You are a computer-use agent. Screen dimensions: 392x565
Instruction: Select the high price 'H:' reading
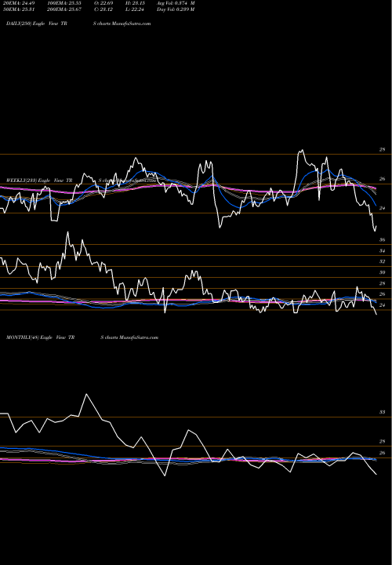(x=135, y=3)
